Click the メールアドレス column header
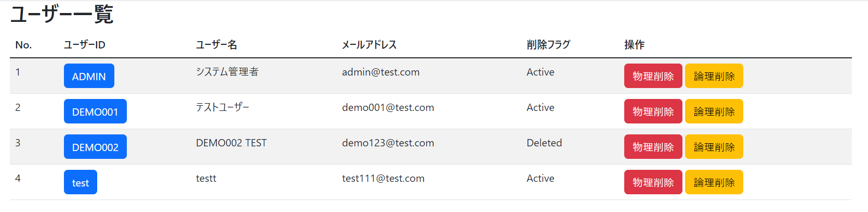The width and height of the screenshot is (868, 212). click(369, 45)
